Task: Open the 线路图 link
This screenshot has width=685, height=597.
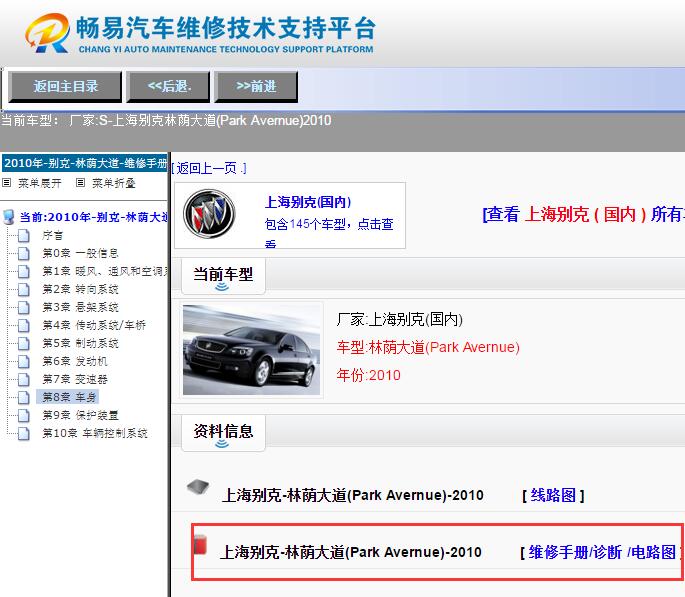Action: (x=553, y=495)
